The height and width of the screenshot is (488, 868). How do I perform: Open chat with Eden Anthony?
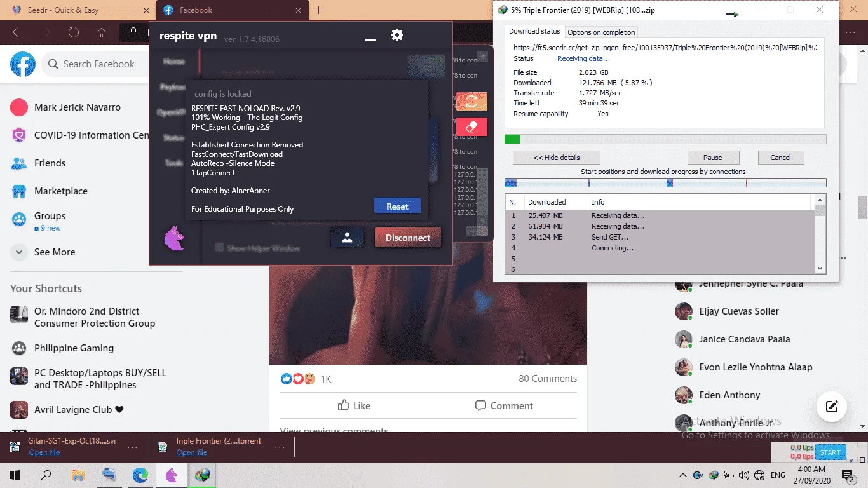(x=717, y=395)
